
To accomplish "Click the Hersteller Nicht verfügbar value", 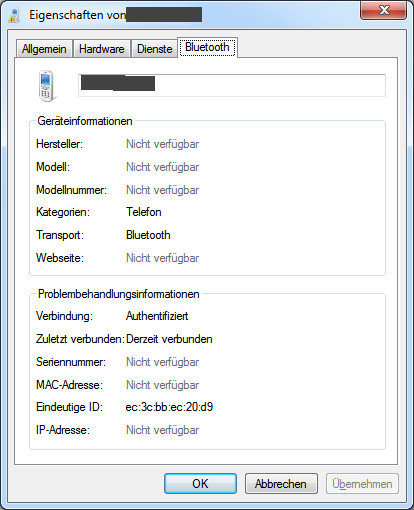I will pyautogui.click(x=163, y=144).
